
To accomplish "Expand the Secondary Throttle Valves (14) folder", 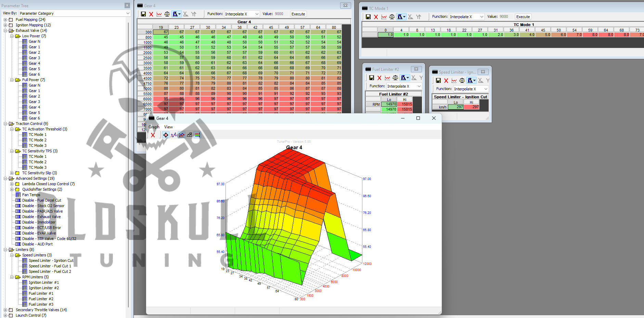I will (x=5, y=310).
